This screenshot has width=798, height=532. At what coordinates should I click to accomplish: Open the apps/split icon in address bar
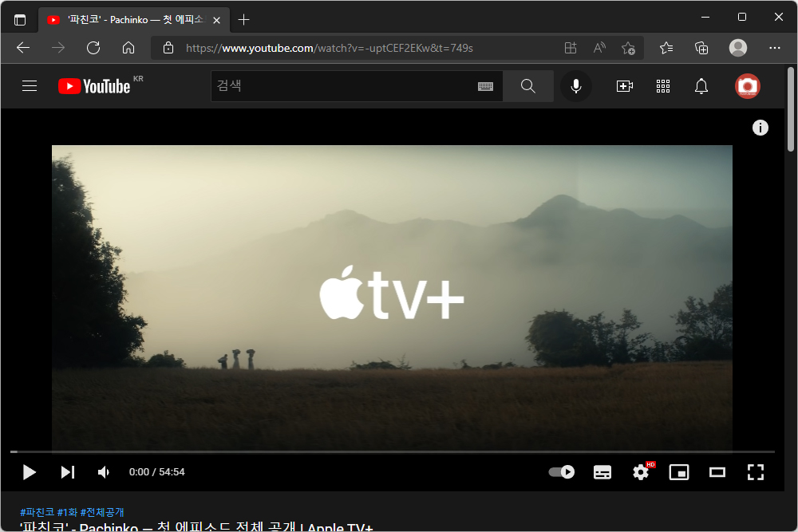(571, 48)
